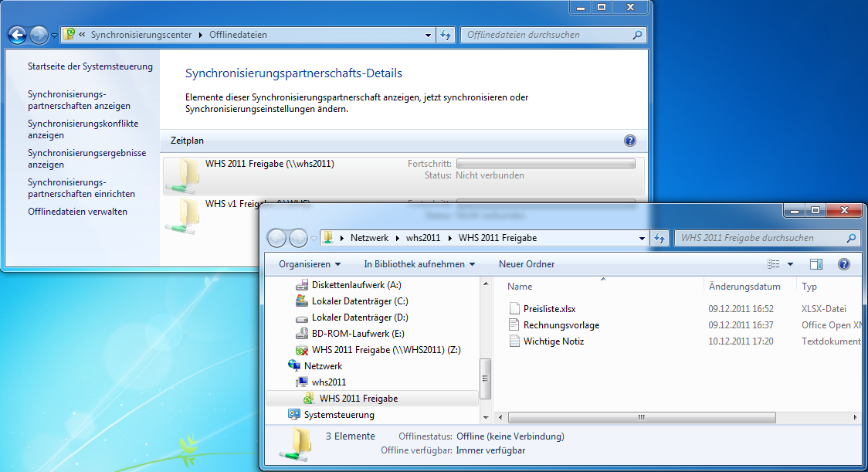Open address history dropdown in Offlinedateien window
Image resolution: width=868 pixels, height=472 pixels.
(428, 35)
